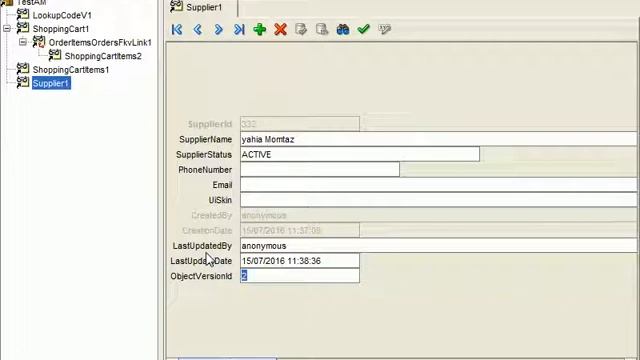Viewport: 640px width, 360px height.
Task: Click the LastUpdateDate field
Action: point(300,261)
